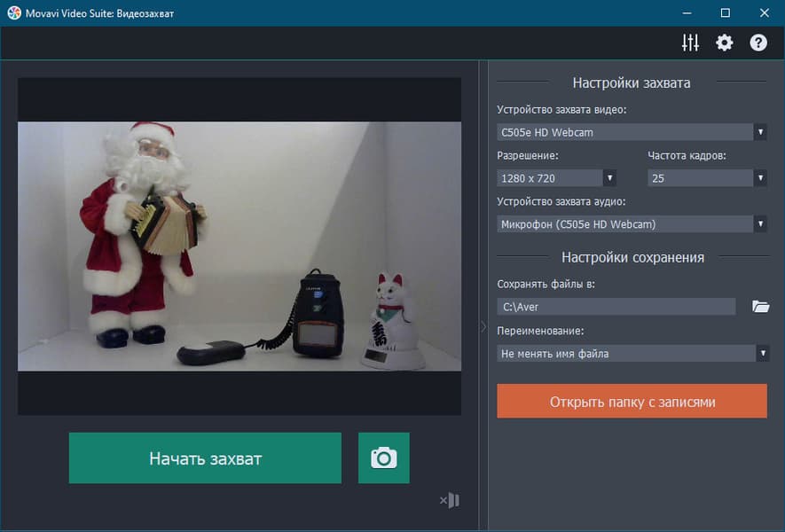Click the Настройки захвата heading
The width and height of the screenshot is (785, 532).
632,82
